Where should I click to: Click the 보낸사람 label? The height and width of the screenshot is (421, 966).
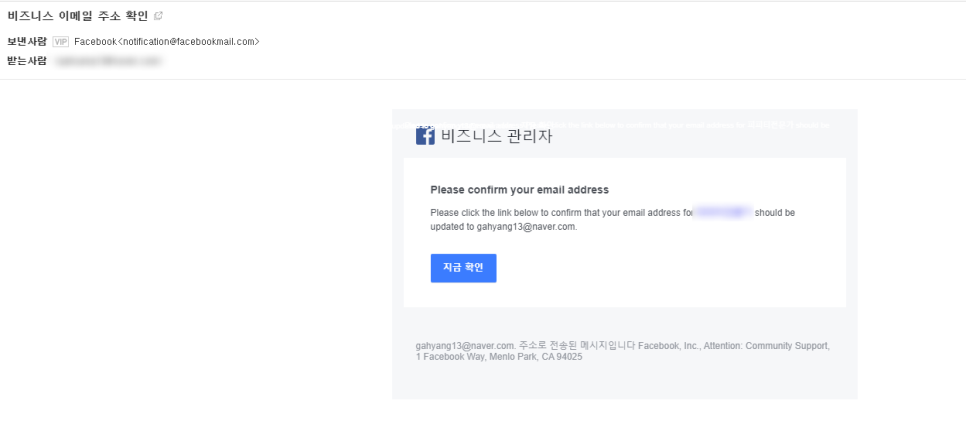(27, 42)
